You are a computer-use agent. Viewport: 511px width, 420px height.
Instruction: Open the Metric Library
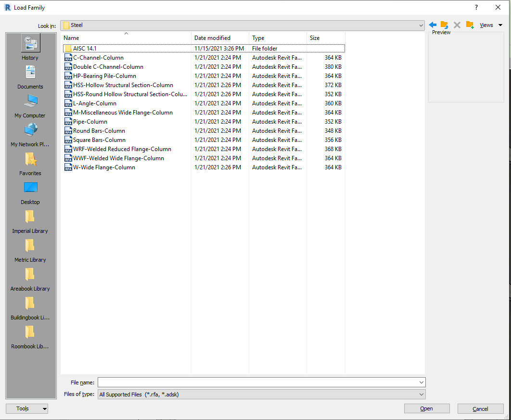click(30, 249)
